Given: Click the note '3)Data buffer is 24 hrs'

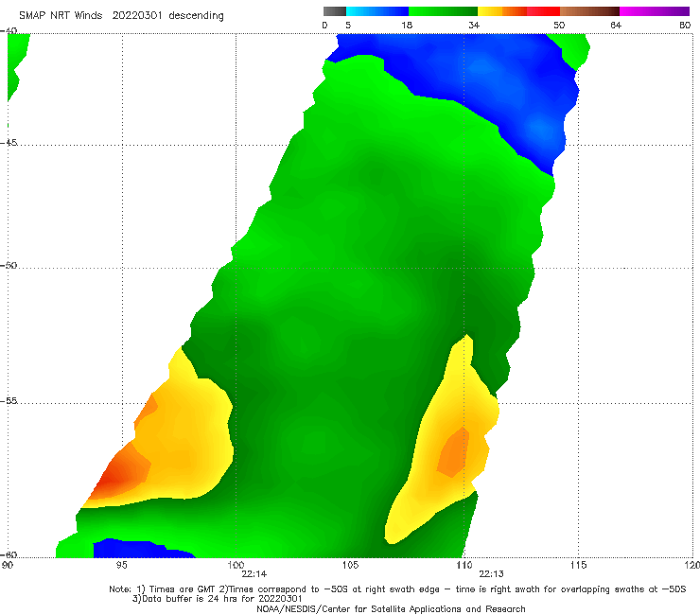Looking at the screenshot, I should [x=217, y=599].
